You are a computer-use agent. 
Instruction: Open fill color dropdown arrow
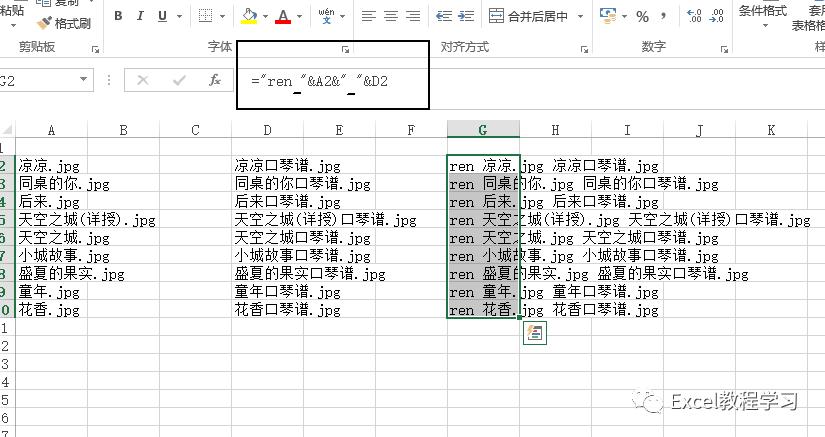tap(265, 16)
